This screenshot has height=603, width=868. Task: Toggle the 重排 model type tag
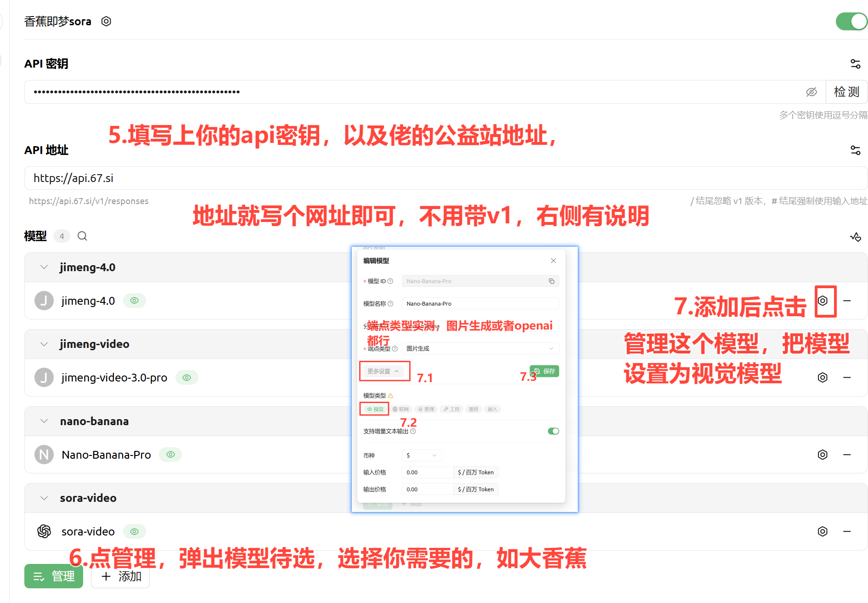(x=473, y=409)
